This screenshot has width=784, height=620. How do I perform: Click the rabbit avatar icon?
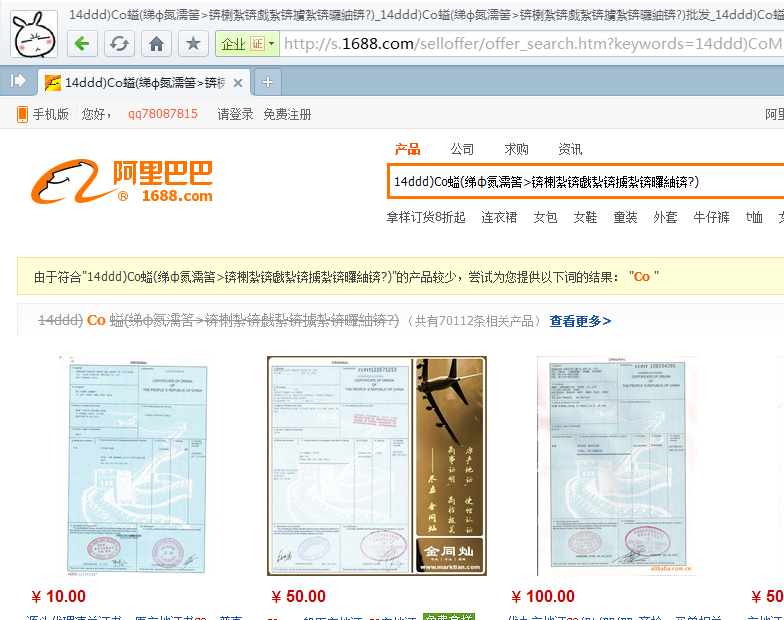(34, 34)
